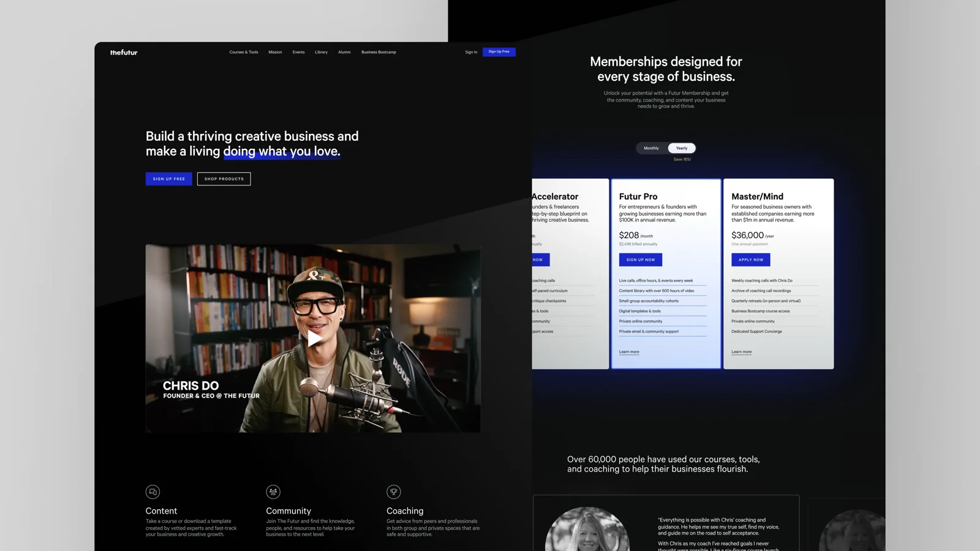This screenshot has height=551, width=980.
Task: Click 'Digital templates & tools' feature
Action: click(640, 311)
